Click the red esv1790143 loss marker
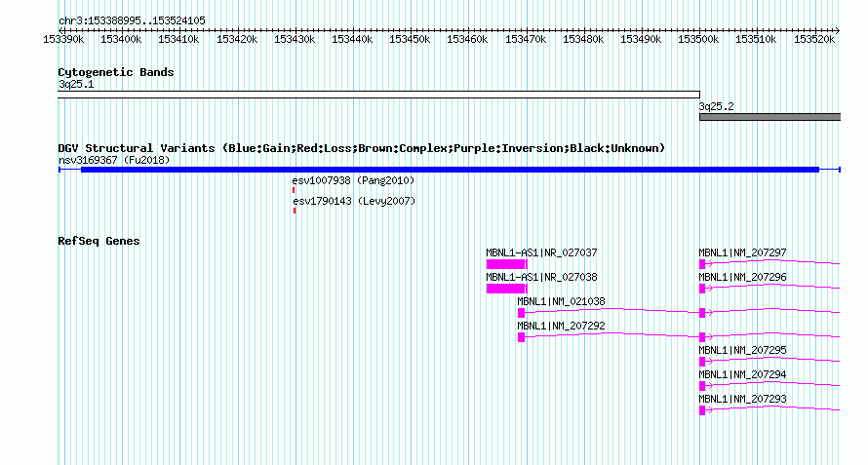The width and height of the screenshot is (868, 465). 295,211
